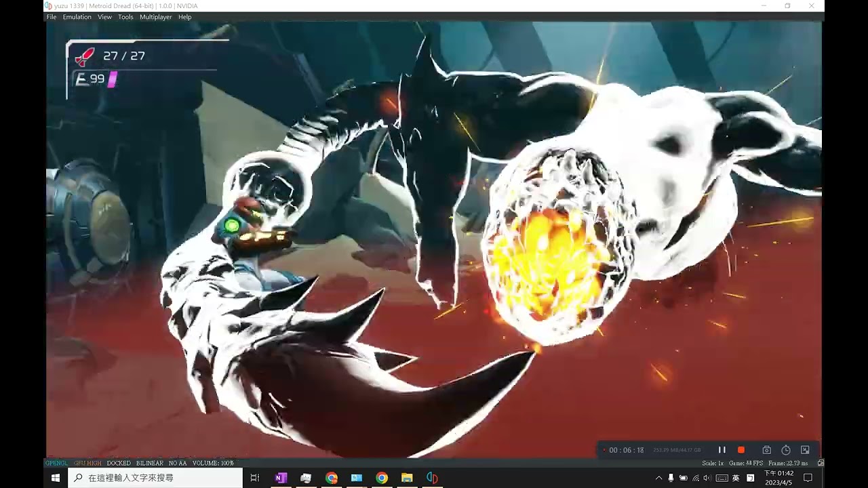
Task: Open the gray mask app in taskbar
Action: tap(306, 478)
